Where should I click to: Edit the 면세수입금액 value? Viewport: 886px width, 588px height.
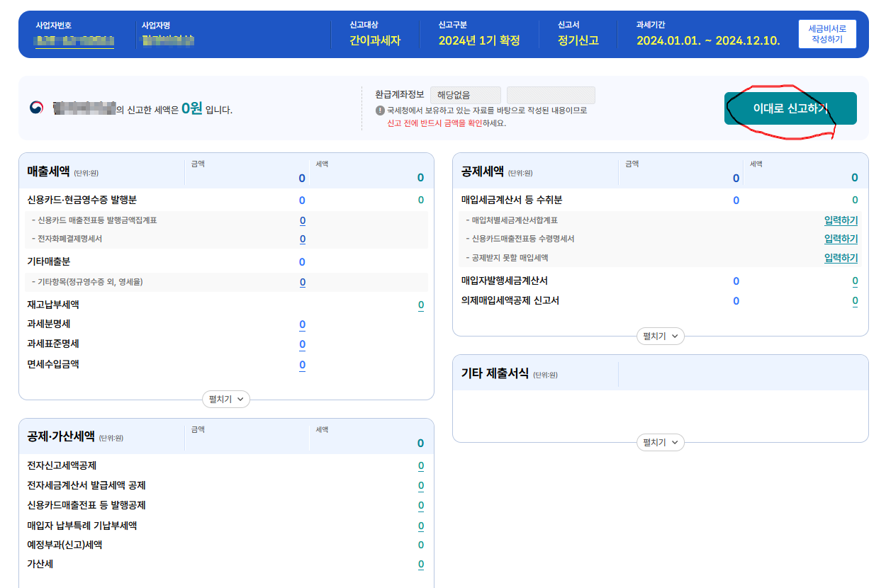click(x=302, y=365)
